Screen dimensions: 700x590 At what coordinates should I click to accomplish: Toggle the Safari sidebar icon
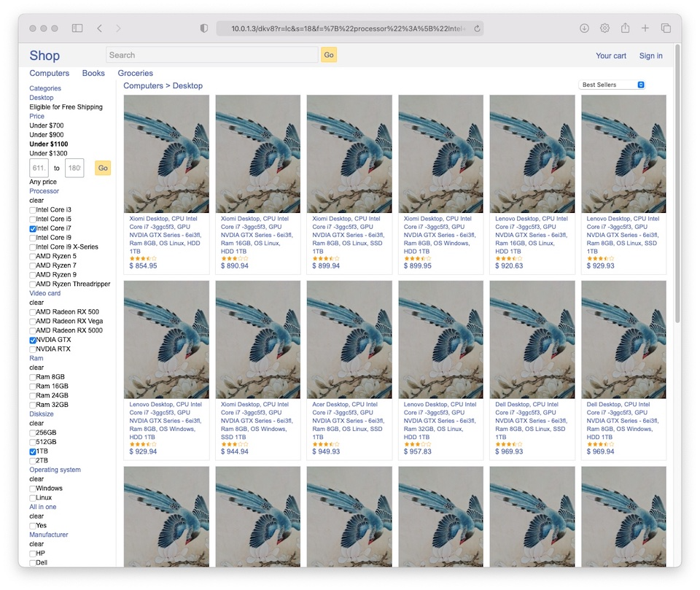pyautogui.click(x=77, y=28)
